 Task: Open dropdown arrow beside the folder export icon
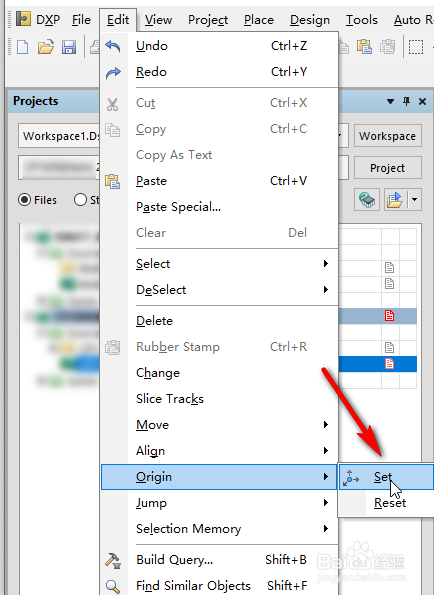click(x=415, y=199)
